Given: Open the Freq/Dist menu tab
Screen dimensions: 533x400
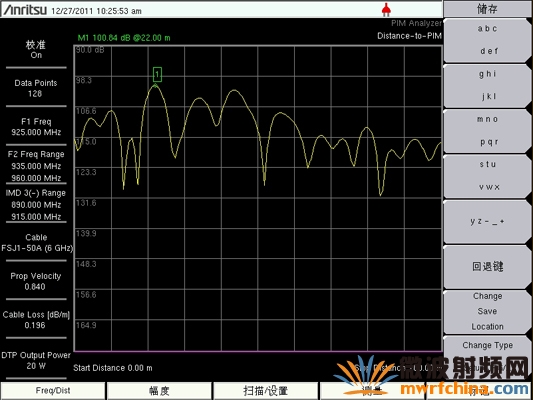Looking at the screenshot, I should point(53,391).
